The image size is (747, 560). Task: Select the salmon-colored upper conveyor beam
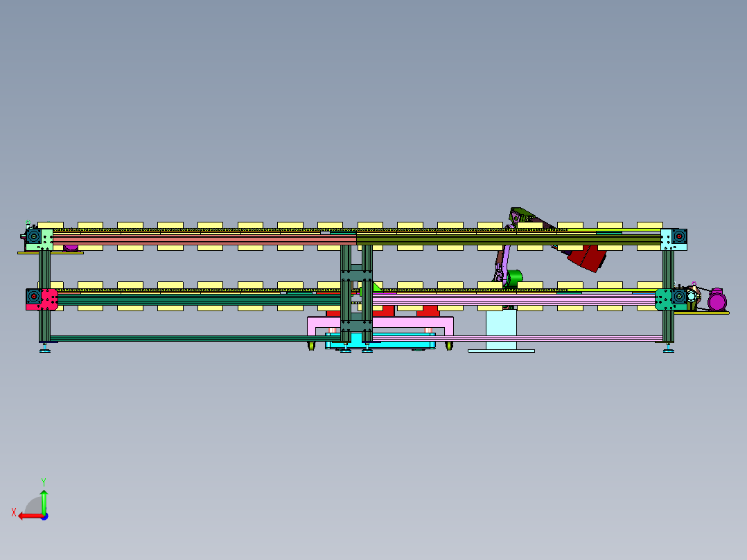coord(205,239)
